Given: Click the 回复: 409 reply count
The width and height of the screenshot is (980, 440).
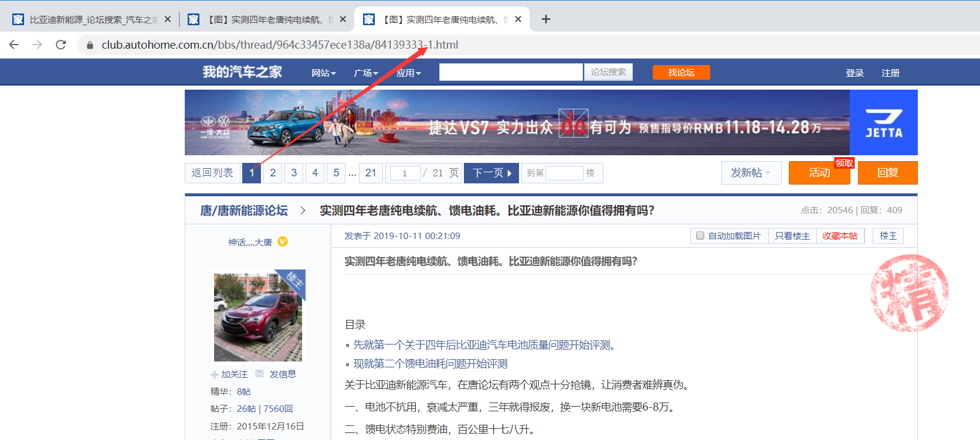Looking at the screenshot, I should [x=881, y=210].
